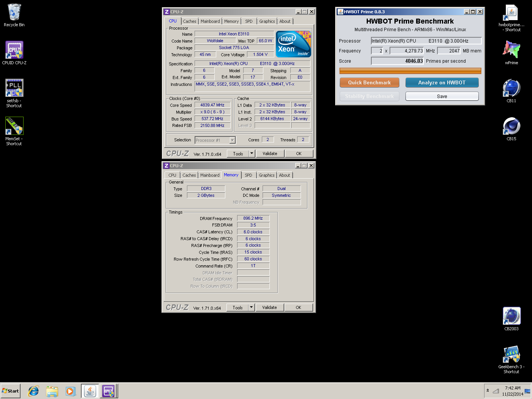Click OK in top CPU-Z window
The width and height of the screenshot is (532, 399).
[x=299, y=154]
